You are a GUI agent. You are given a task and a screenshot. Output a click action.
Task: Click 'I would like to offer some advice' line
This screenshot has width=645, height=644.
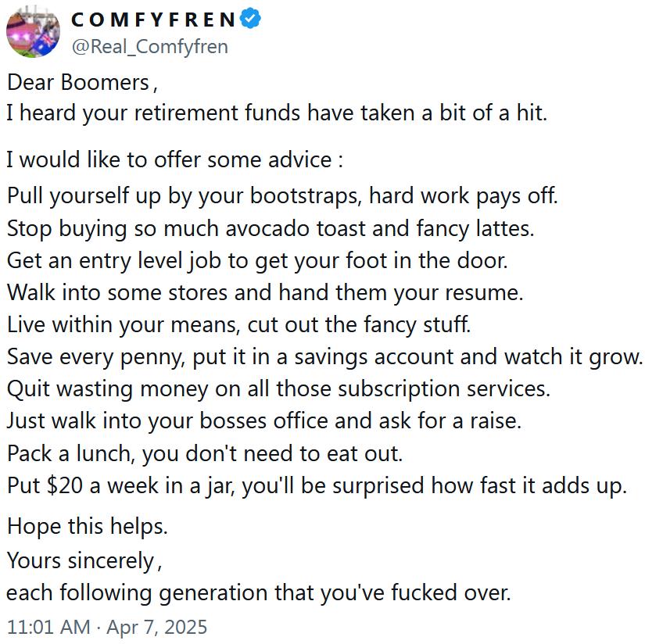coord(175,159)
